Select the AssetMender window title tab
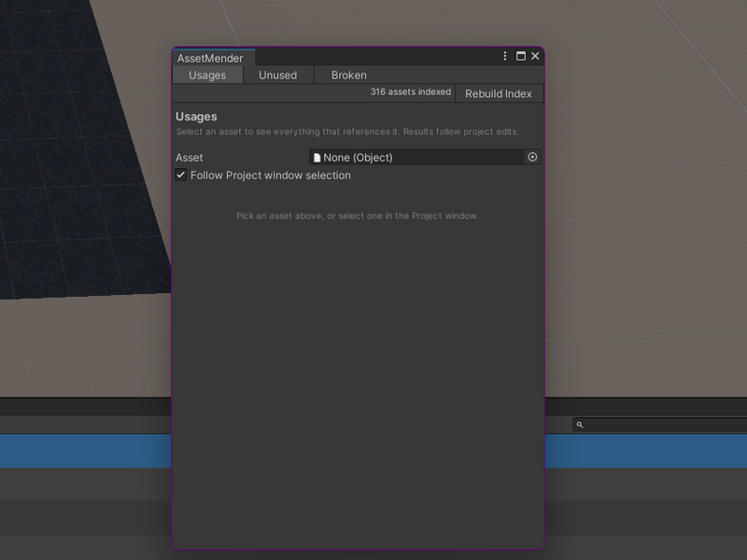 (214, 58)
